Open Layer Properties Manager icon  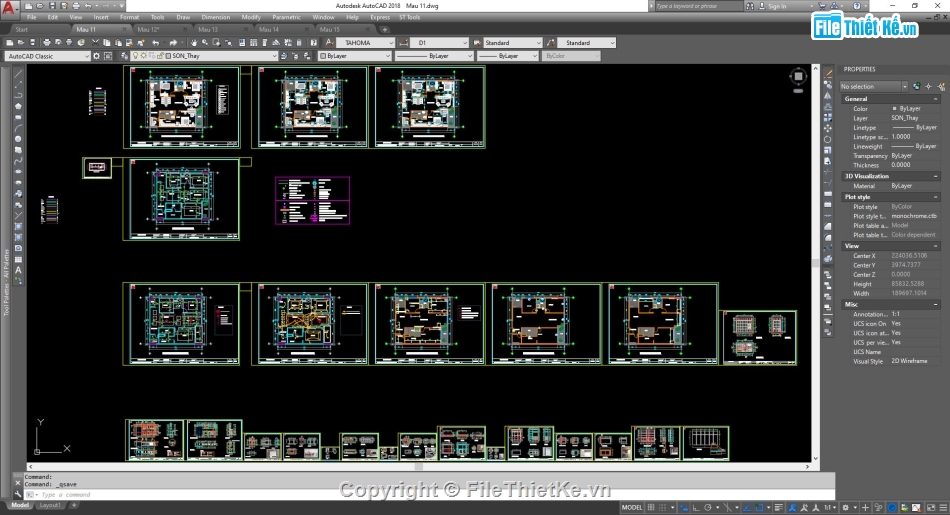click(125, 56)
